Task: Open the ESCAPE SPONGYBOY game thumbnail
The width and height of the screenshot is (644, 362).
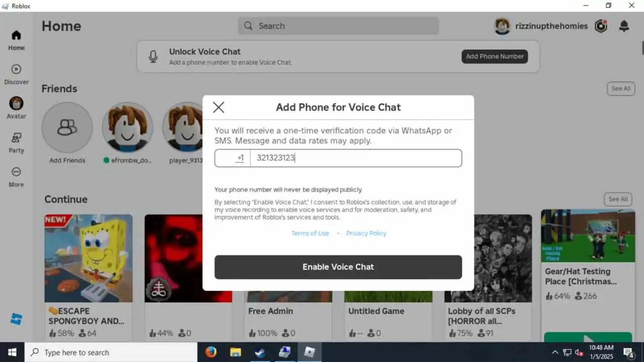Action: [x=89, y=258]
